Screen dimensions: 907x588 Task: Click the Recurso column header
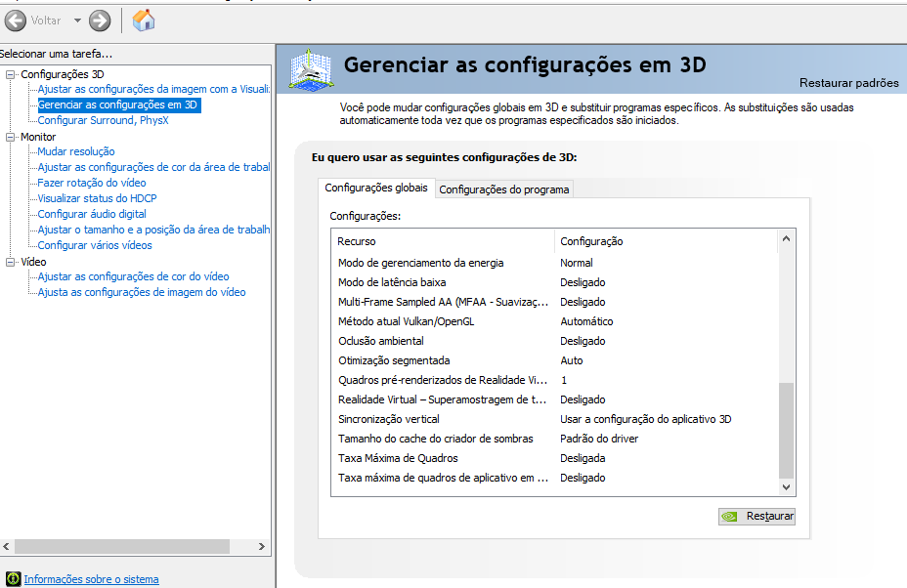(443, 241)
